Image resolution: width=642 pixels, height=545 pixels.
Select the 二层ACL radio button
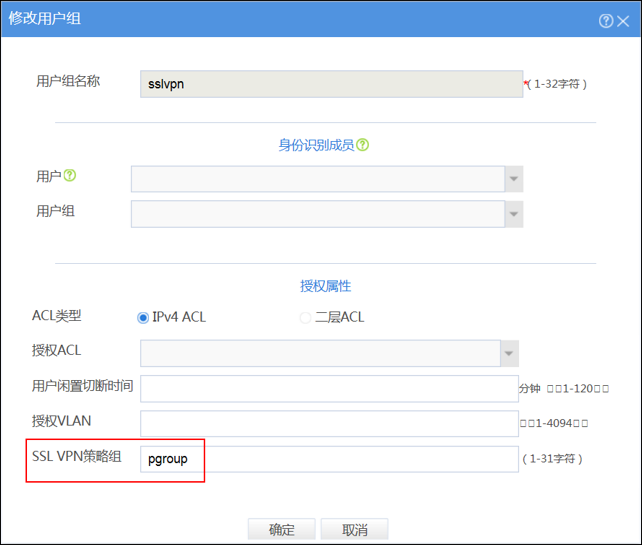(x=306, y=318)
